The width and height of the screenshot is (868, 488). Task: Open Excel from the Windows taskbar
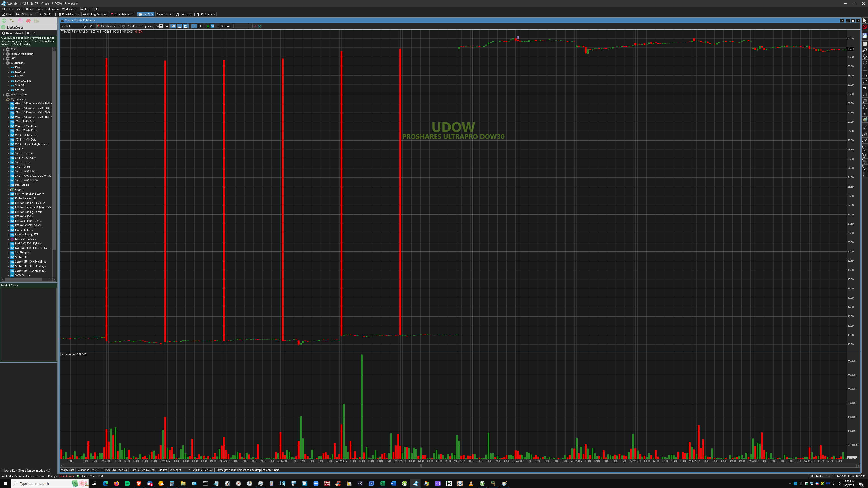coord(382,483)
